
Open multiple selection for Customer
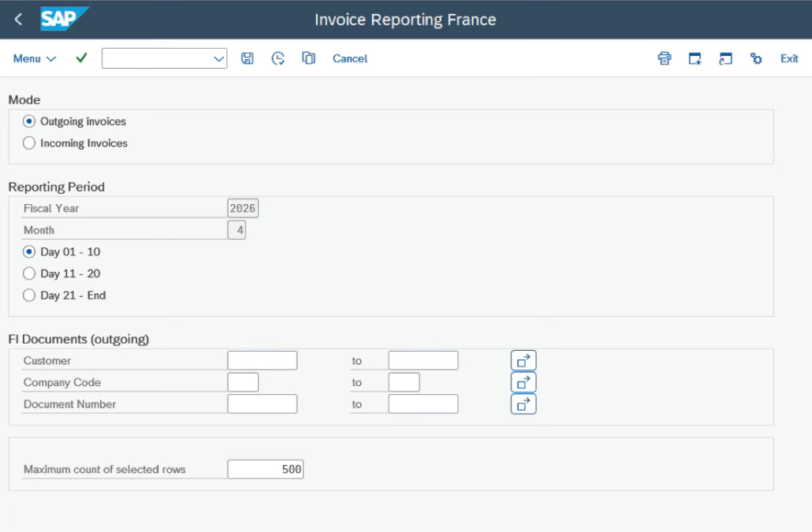click(x=523, y=361)
